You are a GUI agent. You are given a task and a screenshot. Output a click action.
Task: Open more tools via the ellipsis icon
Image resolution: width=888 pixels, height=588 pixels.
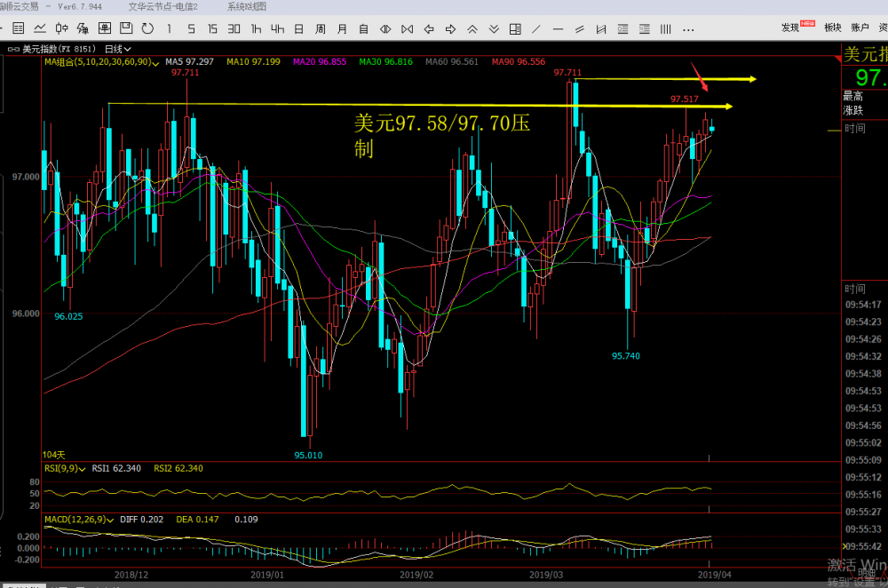pos(688,29)
